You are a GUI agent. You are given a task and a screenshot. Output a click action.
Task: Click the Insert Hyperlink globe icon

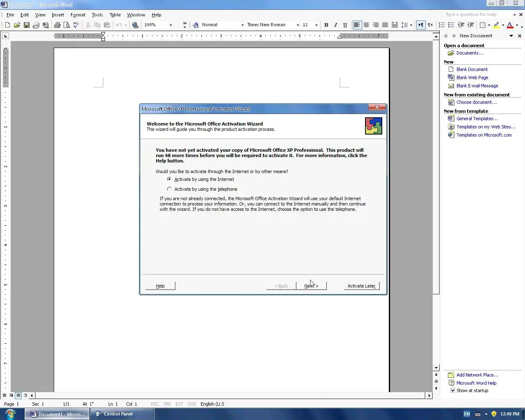(x=135, y=25)
